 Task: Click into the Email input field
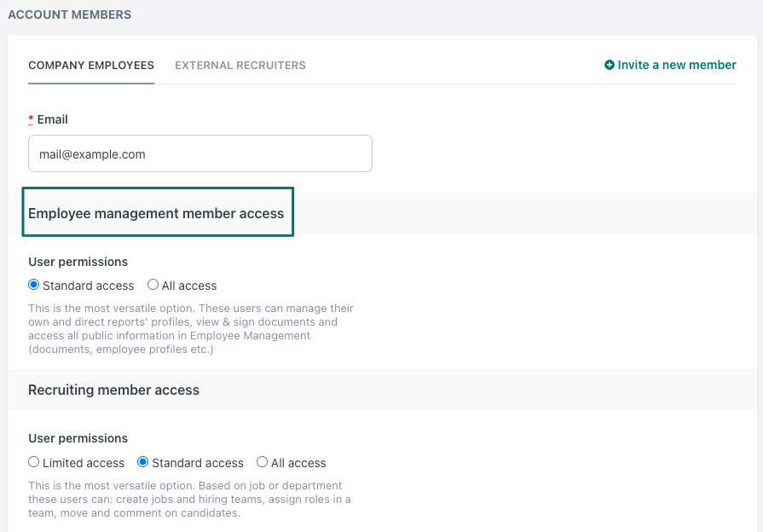(x=200, y=153)
